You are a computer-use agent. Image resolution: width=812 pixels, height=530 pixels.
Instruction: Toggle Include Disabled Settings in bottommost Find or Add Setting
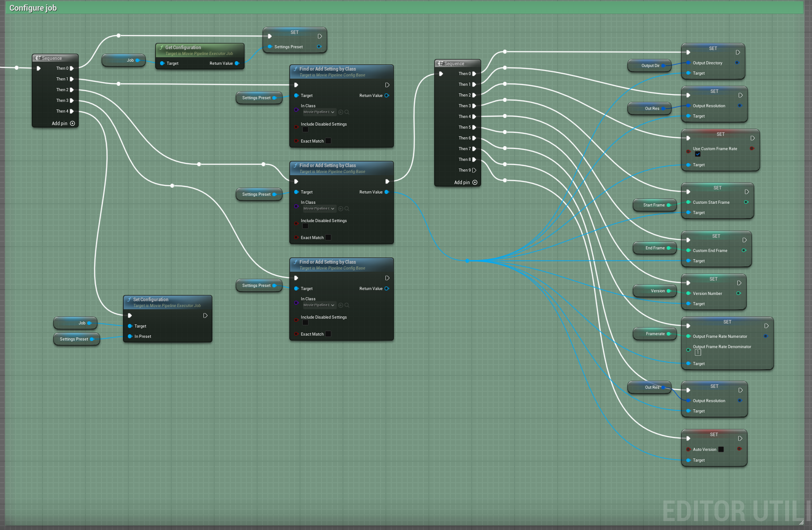305,323
